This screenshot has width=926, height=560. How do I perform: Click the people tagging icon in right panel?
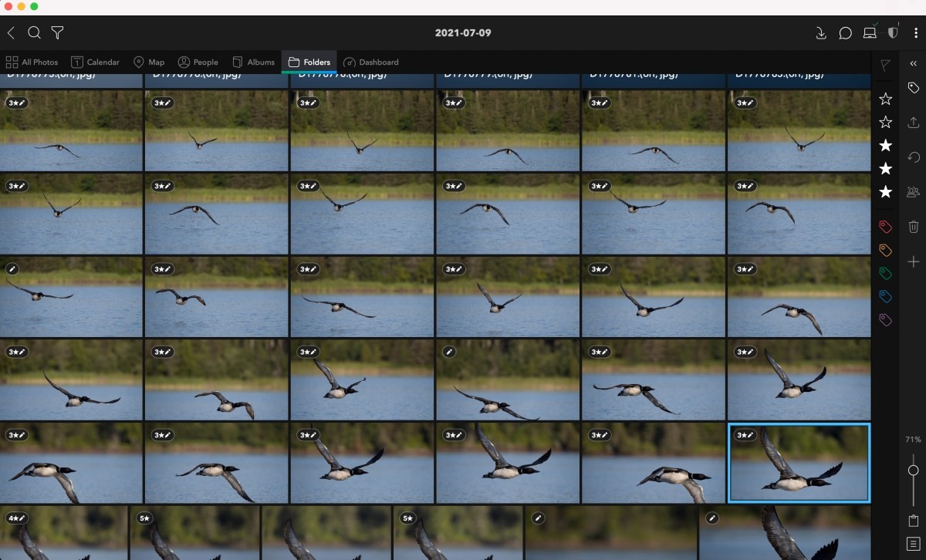coord(914,192)
